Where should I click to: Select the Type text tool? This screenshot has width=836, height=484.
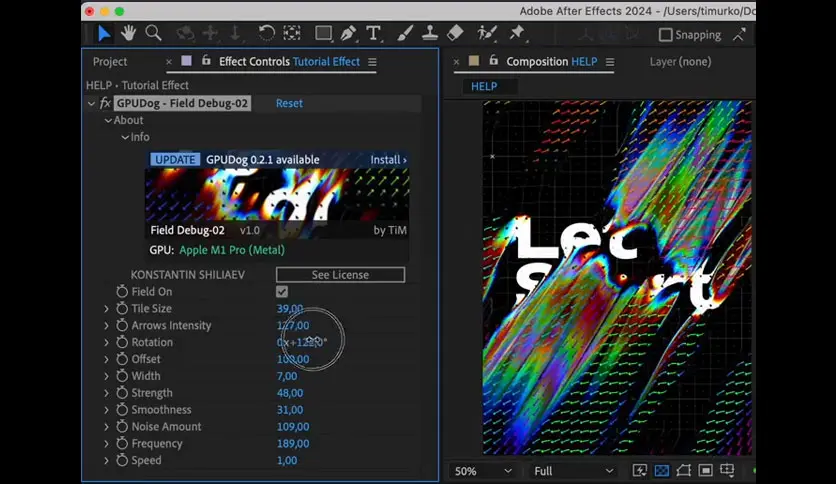tap(374, 34)
